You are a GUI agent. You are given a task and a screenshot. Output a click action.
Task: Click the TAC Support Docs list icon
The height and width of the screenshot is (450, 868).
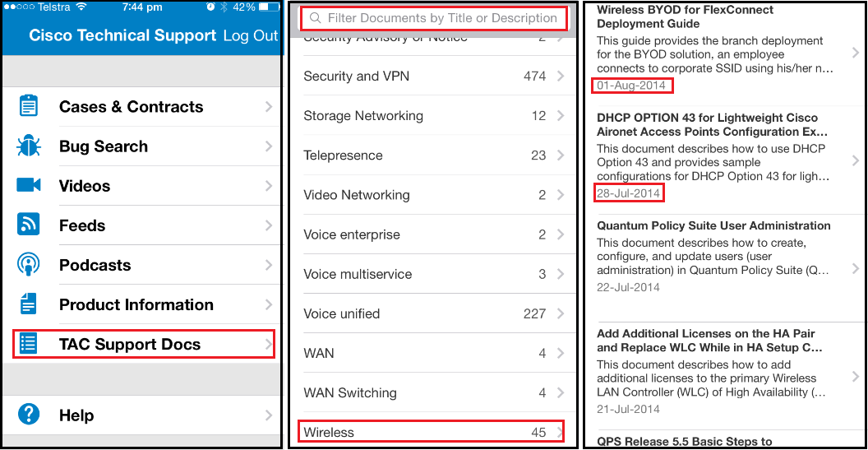28,344
